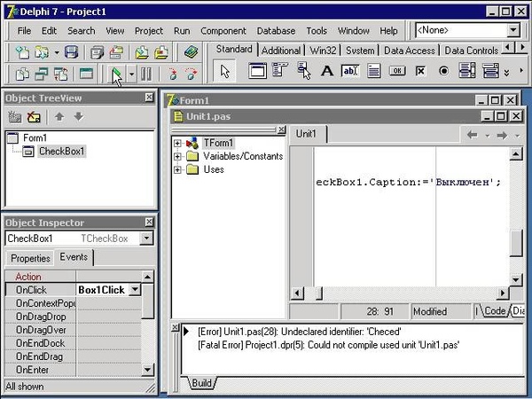This screenshot has width=532, height=399.
Task: Switch to the Properties tab
Action: [30, 258]
